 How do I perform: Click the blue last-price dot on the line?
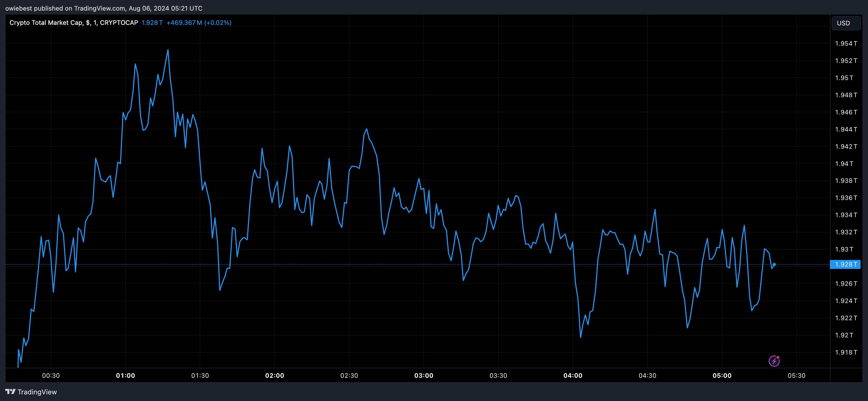tap(774, 264)
